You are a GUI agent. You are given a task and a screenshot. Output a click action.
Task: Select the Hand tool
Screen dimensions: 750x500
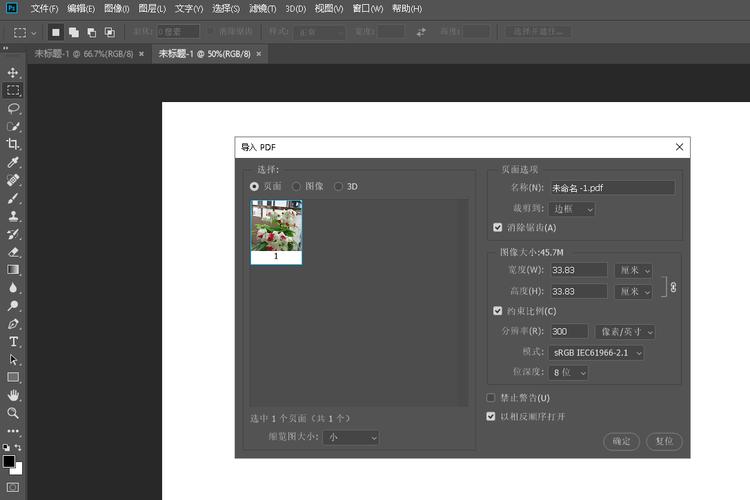point(13,395)
